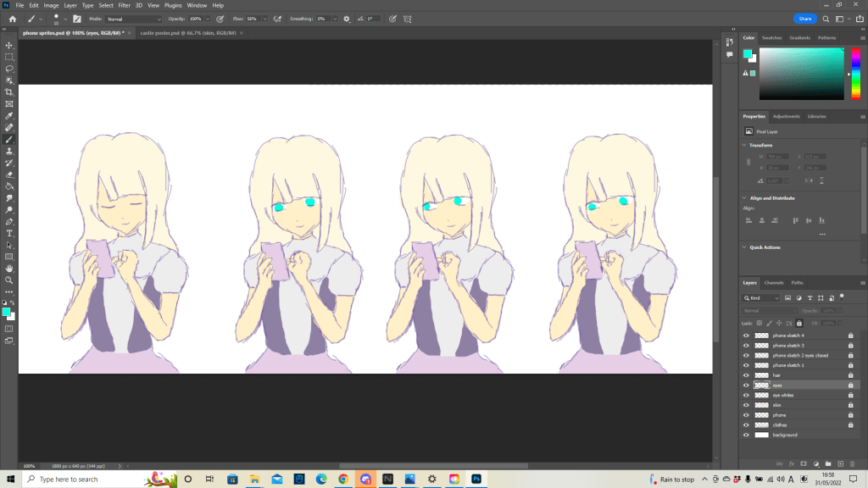
Task: Switch to the Channels tab
Action: tap(774, 282)
